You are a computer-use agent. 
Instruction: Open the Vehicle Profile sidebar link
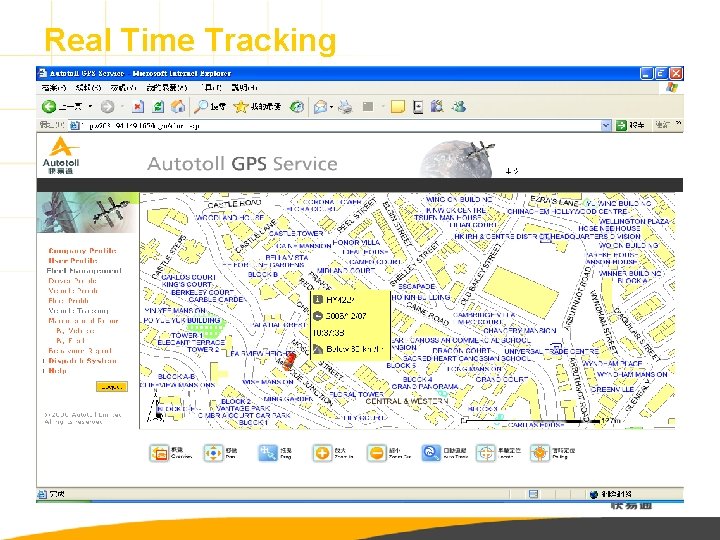73,291
